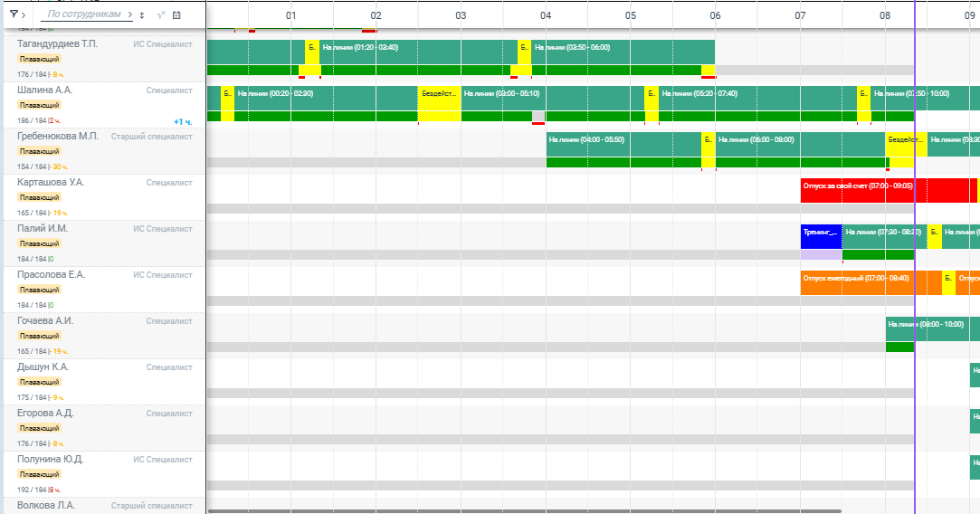The image size is (980, 514).
Task: Click 'ИС Специалист' role for Палий И.М.
Action: pyautogui.click(x=163, y=229)
